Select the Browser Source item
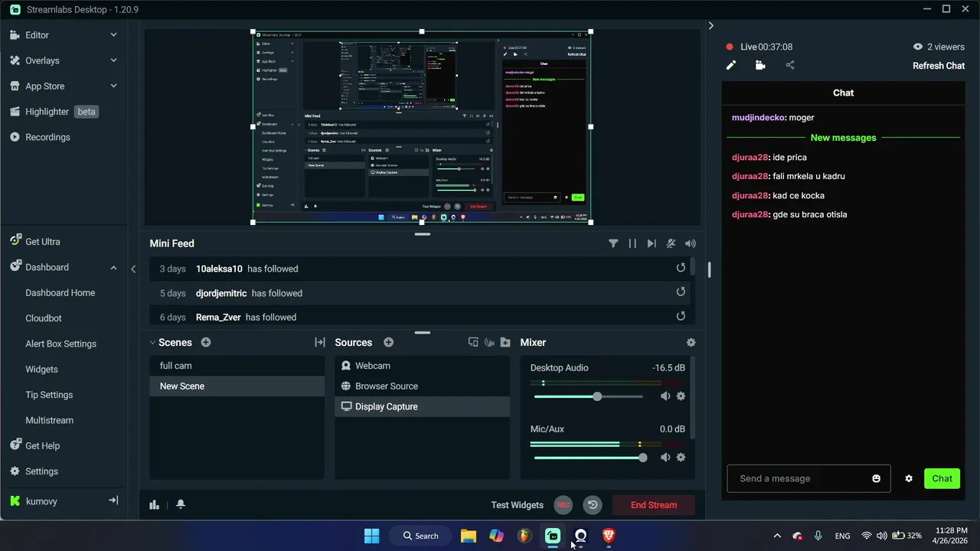980x551 pixels. 422,386
